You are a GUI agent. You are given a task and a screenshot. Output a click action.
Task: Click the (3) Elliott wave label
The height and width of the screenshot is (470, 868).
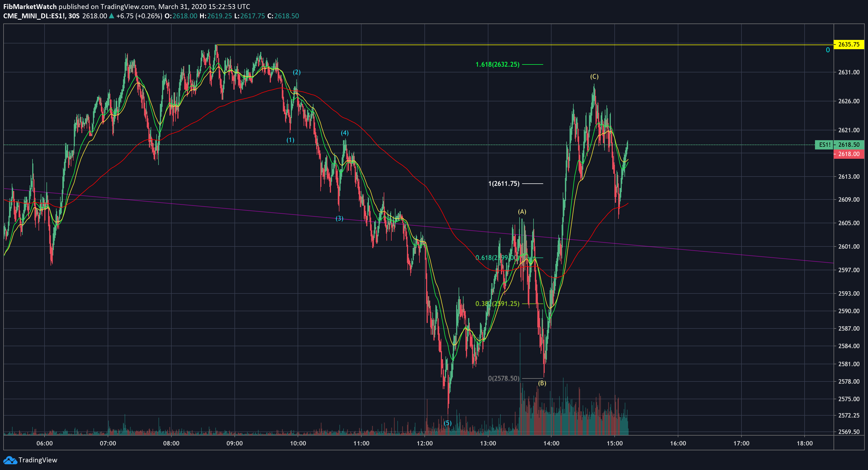click(x=339, y=218)
